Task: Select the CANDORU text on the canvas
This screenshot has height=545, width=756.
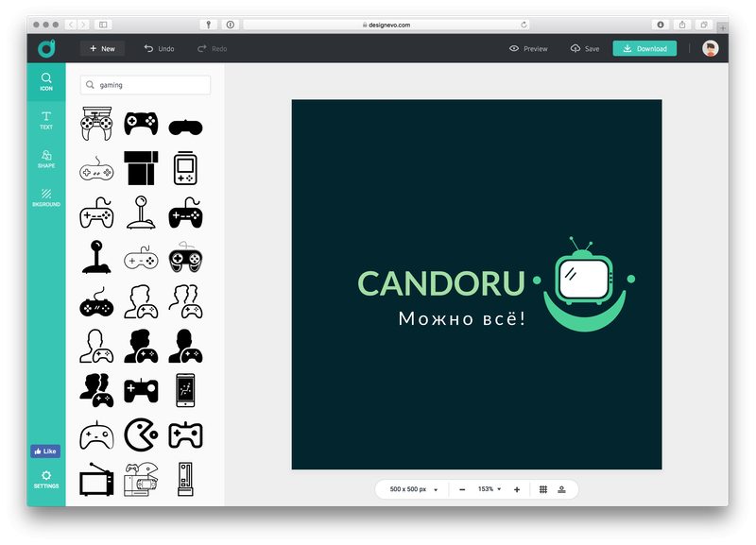Action: (440, 283)
